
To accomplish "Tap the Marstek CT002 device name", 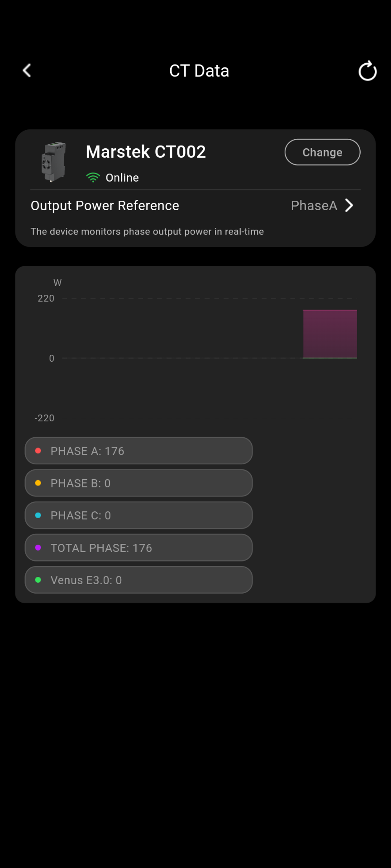I will pyautogui.click(x=146, y=152).
